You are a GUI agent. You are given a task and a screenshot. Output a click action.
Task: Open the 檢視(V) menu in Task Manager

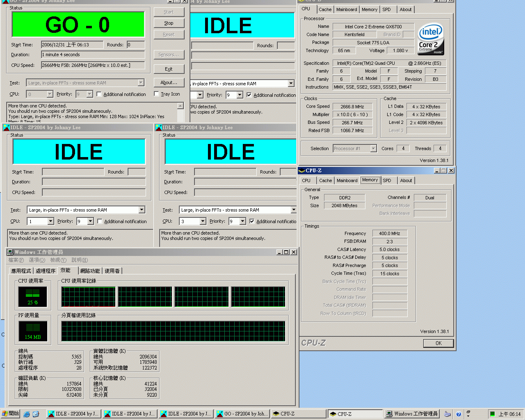[58, 260]
